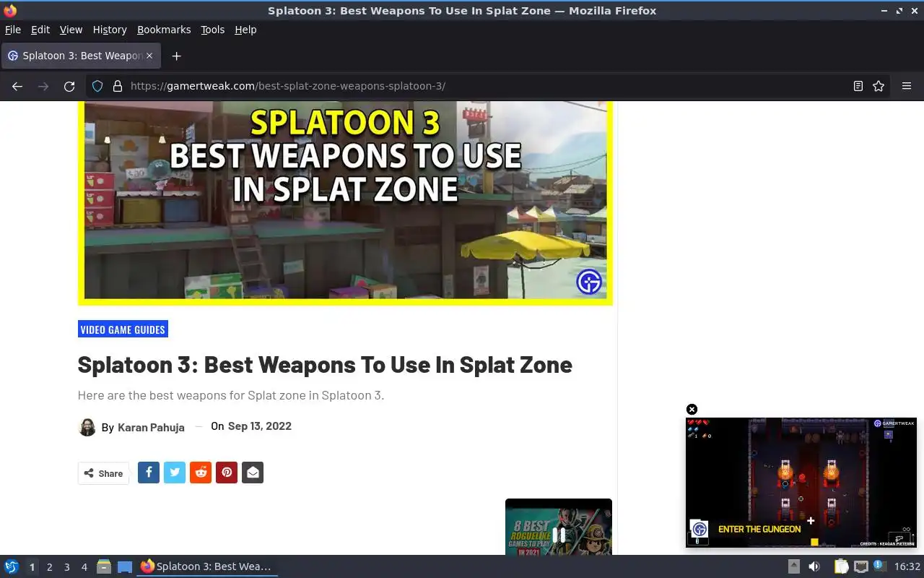Click the Sep 13, 2022 date

coord(260,426)
